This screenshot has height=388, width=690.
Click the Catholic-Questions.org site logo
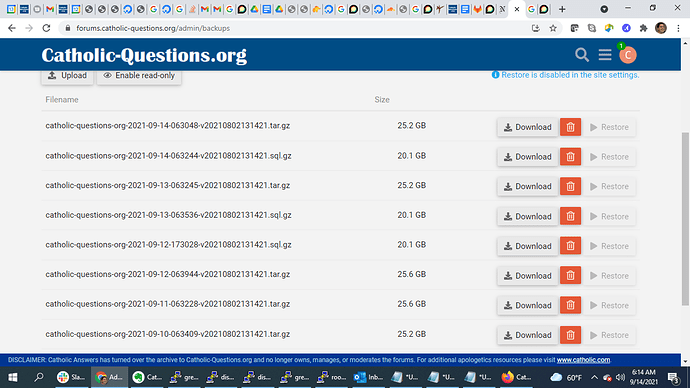tap(144, 55)
